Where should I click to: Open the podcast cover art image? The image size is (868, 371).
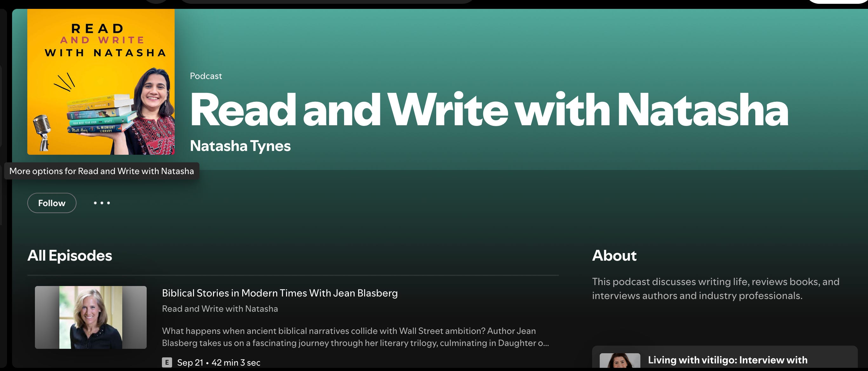(101, 82)
